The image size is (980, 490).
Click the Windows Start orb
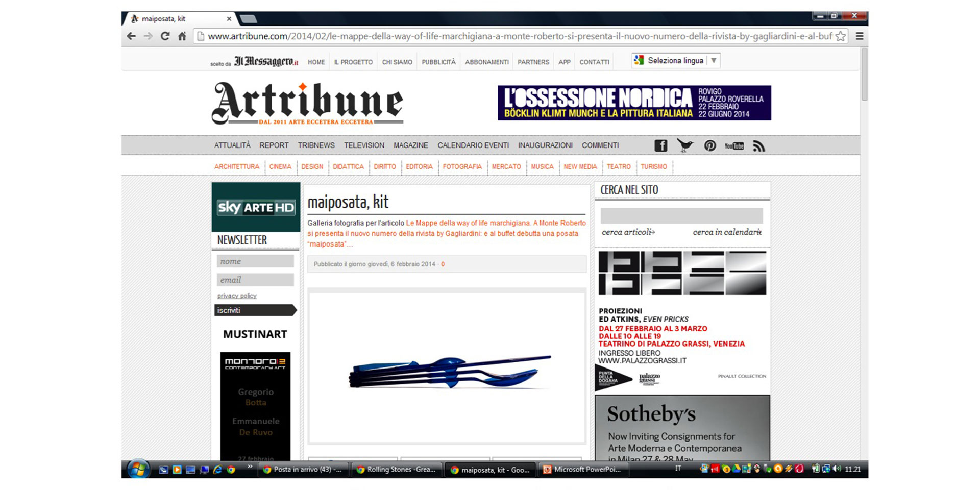[138, 469]
